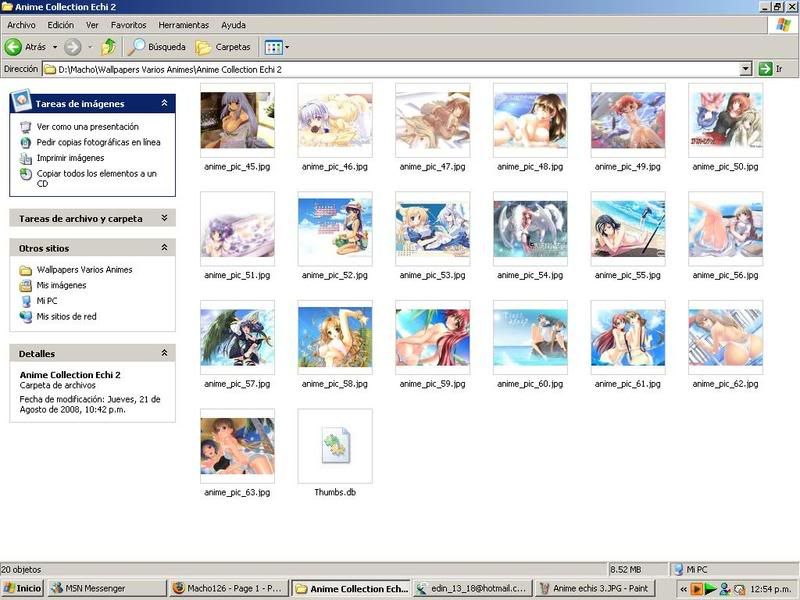Click the file name anime_pic_51.jpg
Viewport: 800px width, 600px height.
237,276
